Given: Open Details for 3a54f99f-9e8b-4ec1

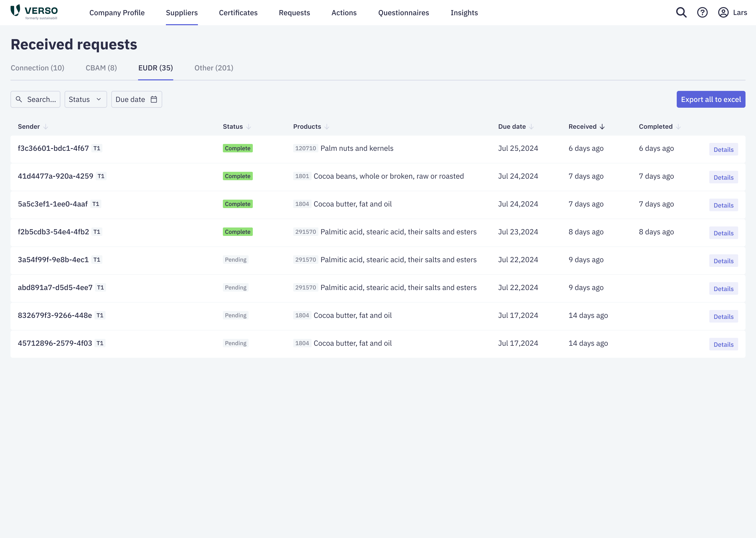Looking at the screenshot, I should coord(723,261).
